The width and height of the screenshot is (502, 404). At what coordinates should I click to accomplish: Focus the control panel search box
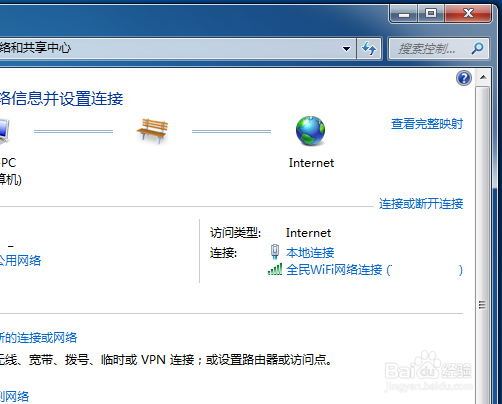click(x=439, y=49)
